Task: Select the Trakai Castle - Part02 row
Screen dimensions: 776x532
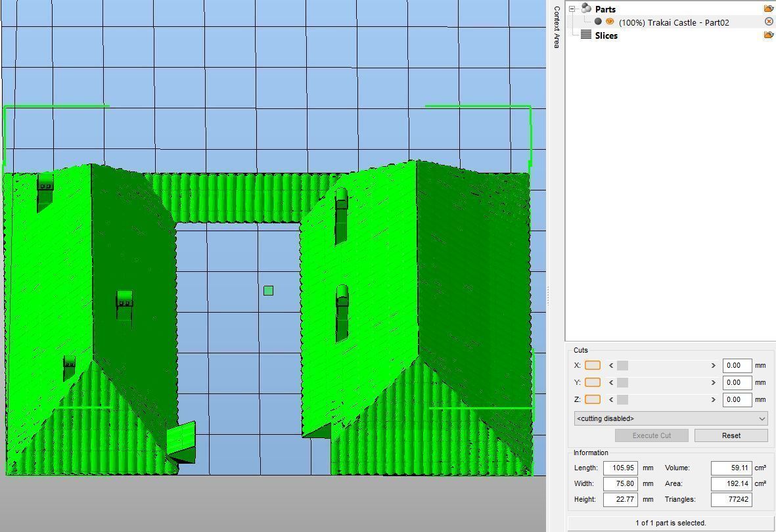Action: coord(673,22)
